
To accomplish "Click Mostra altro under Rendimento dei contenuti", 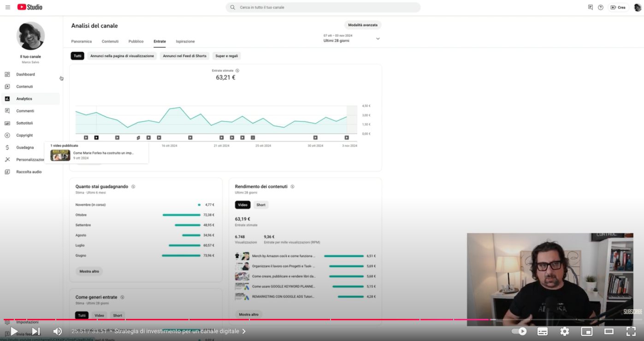I will click(248, 314).
